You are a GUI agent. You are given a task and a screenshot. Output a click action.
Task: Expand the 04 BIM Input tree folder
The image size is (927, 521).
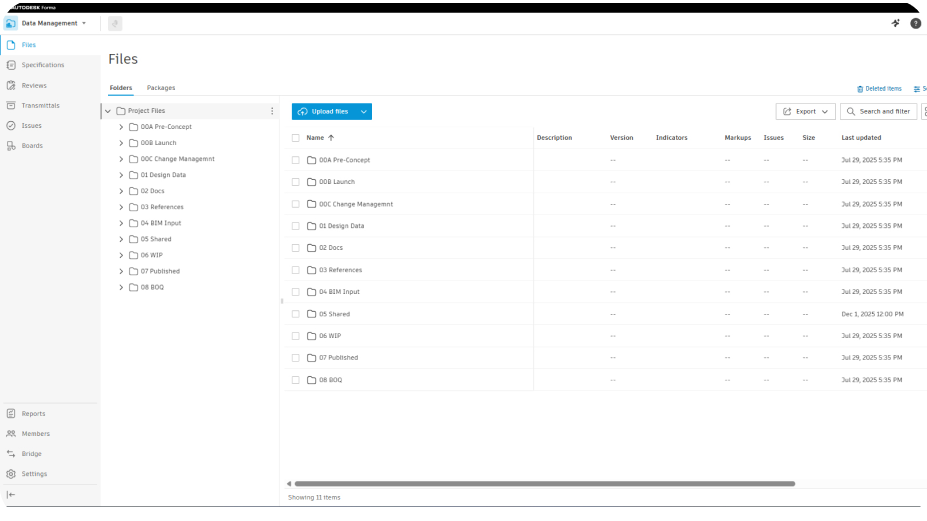(x=121, y=223)
